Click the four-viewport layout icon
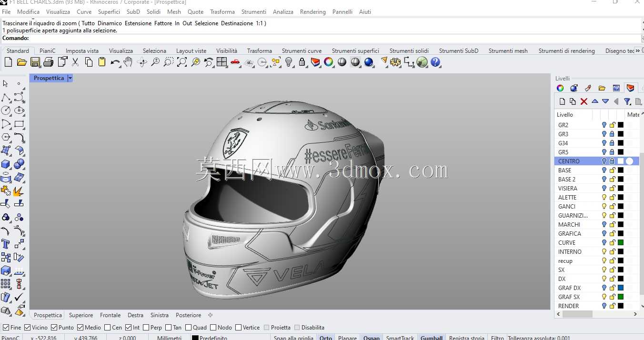The width and height of the screenshot is (644, 340). 221,62
